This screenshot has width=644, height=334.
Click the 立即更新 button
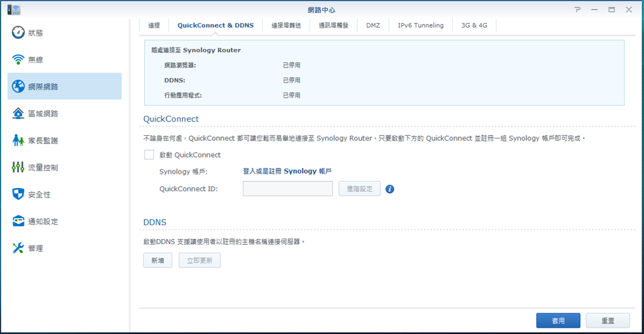coord(199,260)
